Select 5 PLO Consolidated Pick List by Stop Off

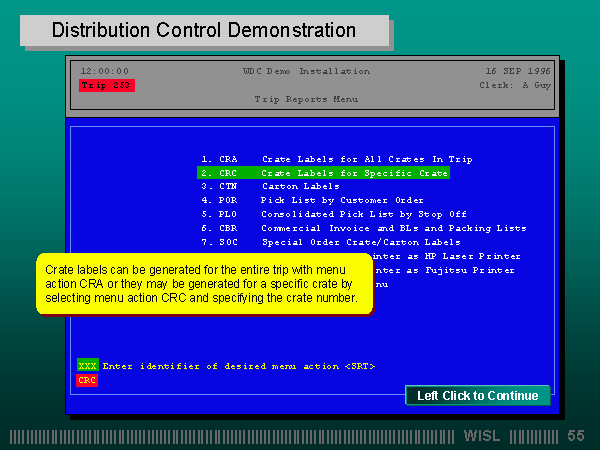[334, 214]
